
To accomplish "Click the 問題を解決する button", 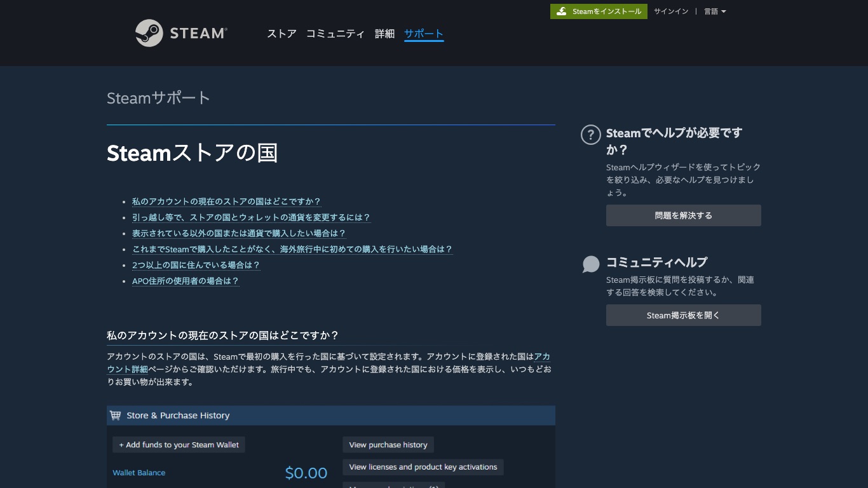I will pos(684,215).
